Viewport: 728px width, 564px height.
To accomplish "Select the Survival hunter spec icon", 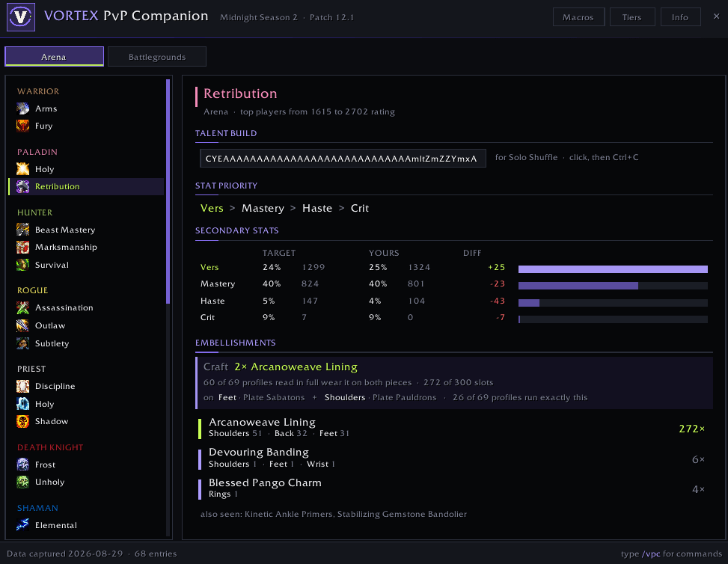I will click(22, 265).
